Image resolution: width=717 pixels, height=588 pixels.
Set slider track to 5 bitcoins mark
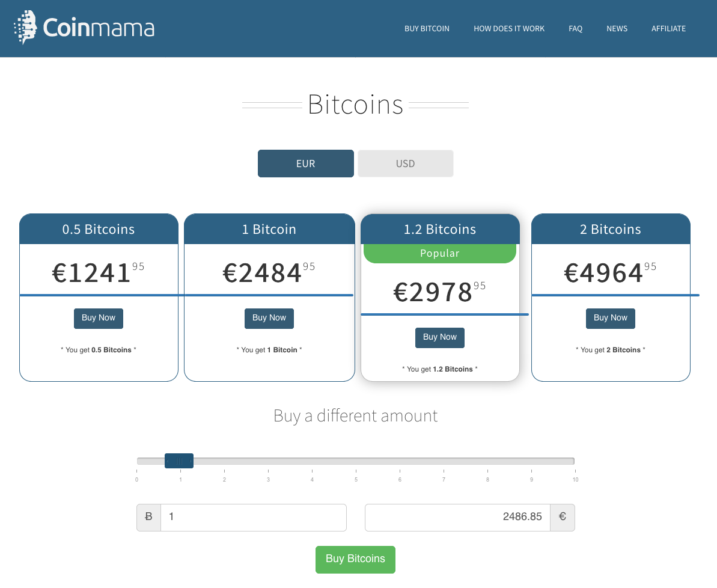(356, 461)
